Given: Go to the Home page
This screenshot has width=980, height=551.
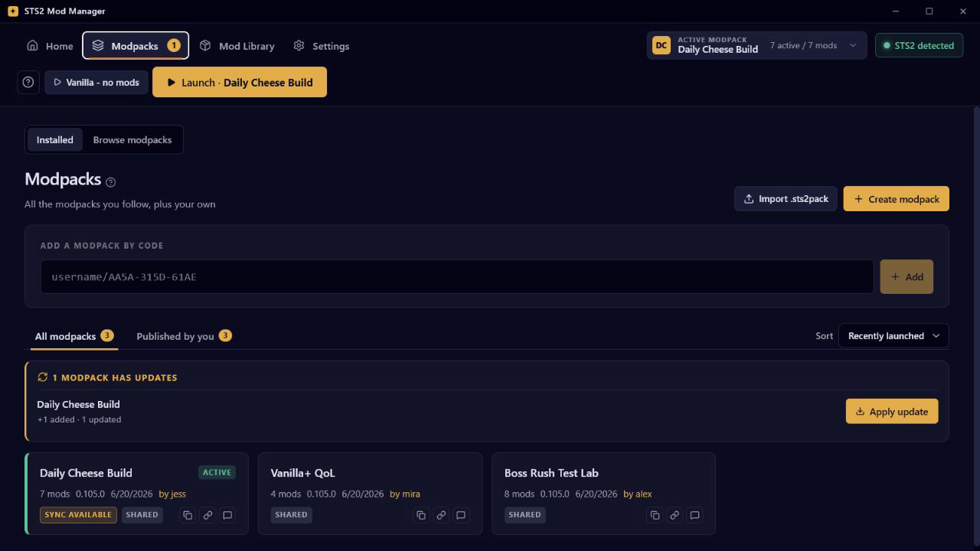Looking at the screenshot, I should pyautogui.click(x=50, y=46).
